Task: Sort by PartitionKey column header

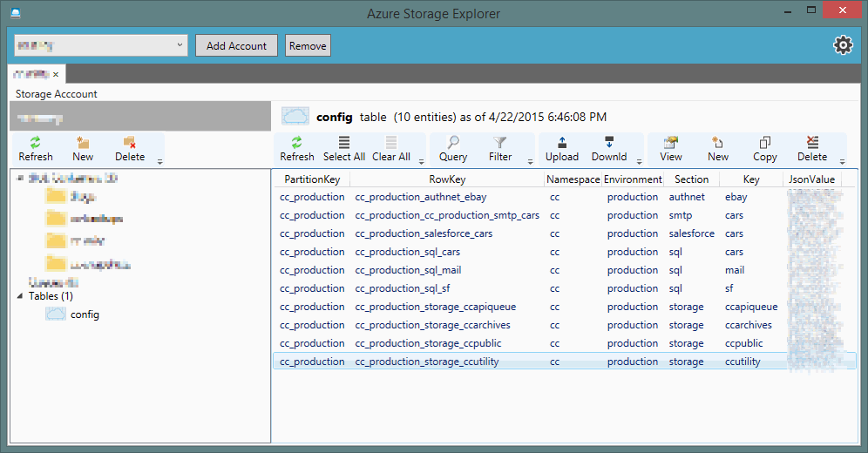Action: pyautogui.click(x=312, y=179)
